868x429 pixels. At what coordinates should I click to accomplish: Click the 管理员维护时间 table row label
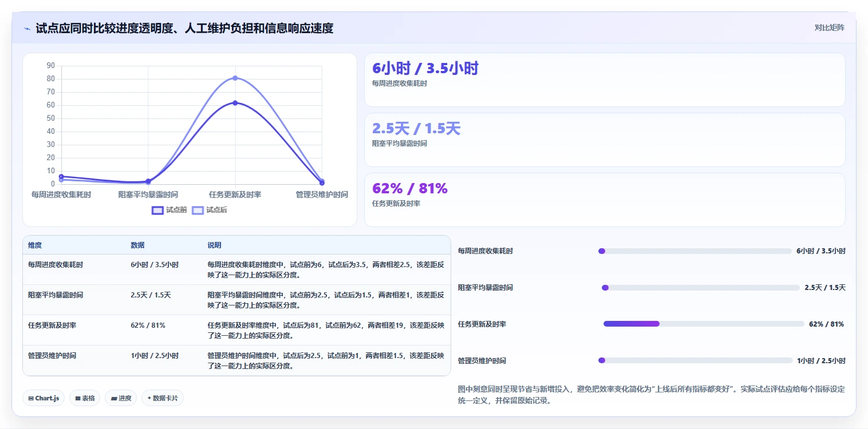[52, 356]
